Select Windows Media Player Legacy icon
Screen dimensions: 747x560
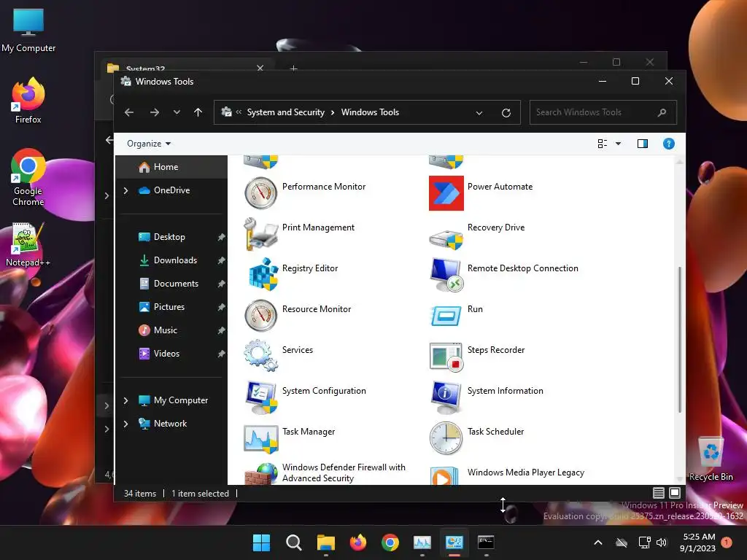(444, 475)
